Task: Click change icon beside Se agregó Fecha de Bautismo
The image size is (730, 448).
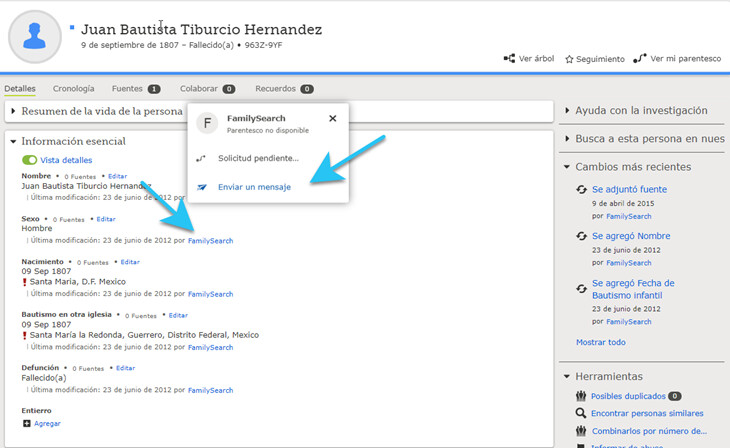Action: pos(581,289)
